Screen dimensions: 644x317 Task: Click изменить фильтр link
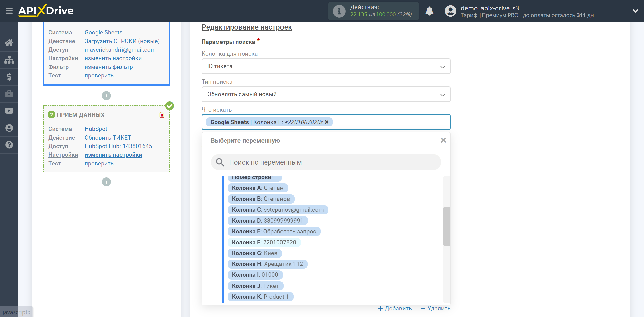[x=108, y=67]
